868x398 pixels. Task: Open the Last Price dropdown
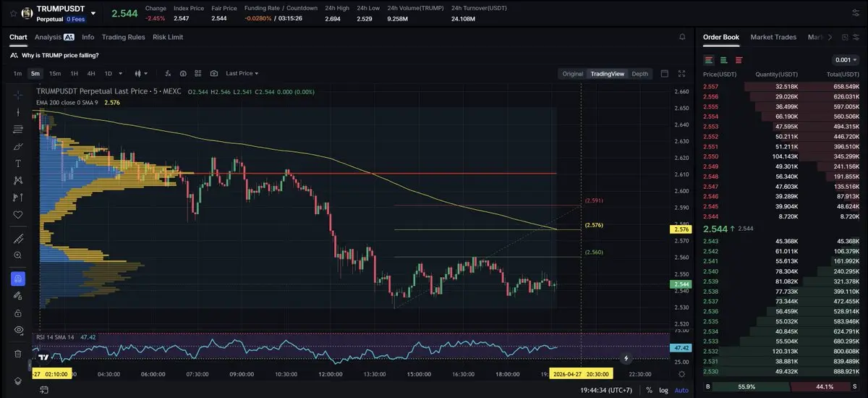tap(242, 73)
